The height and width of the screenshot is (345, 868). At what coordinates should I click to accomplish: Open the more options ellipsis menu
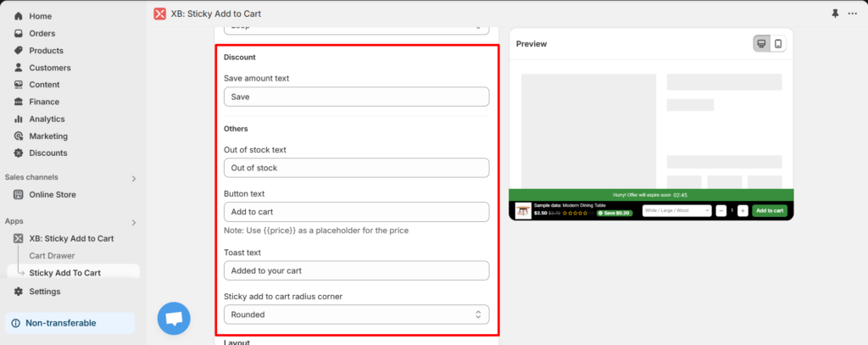pos(852,14)
